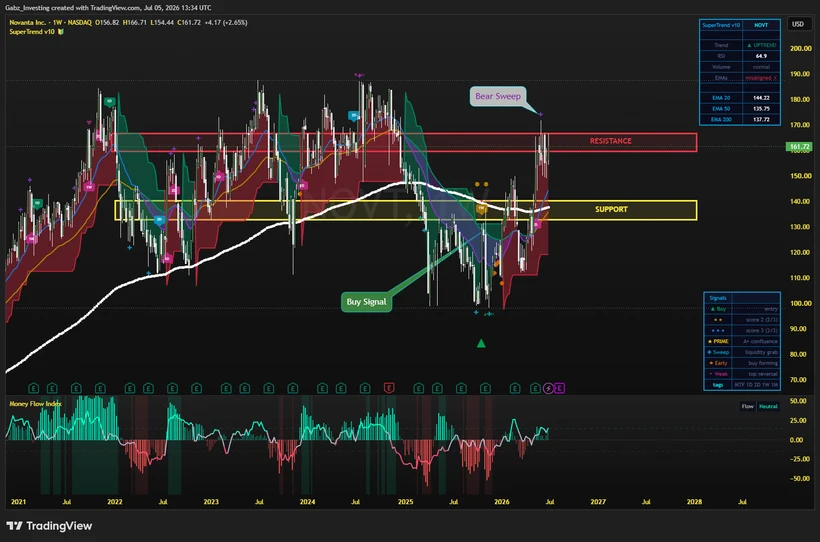Click the H166.71 high value in header
Image resolution: width=820 pixels, height=542 pixels.
click(135, 22)
